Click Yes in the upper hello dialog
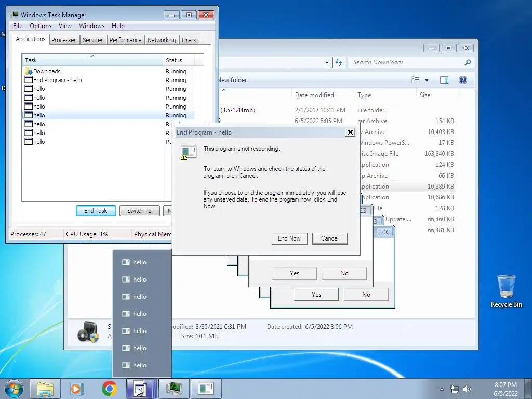 pos(295,273)
